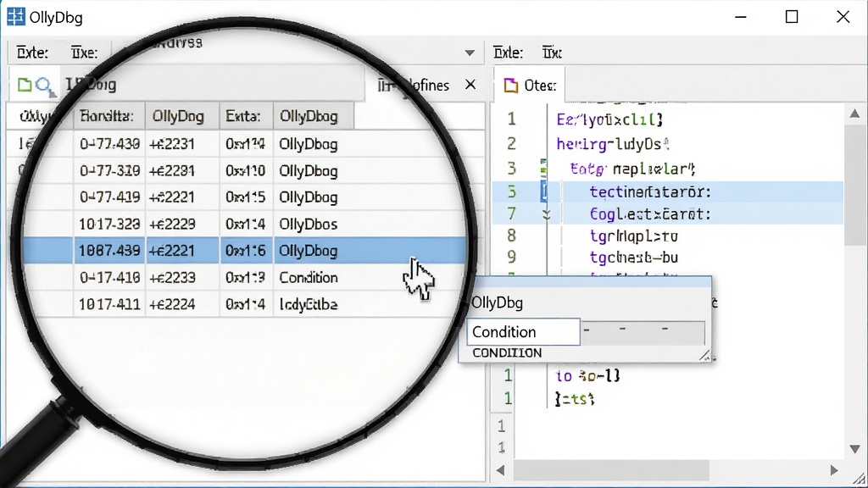The width and height of the screenshot is (868, 488).
Task: Click the 0x116 cell in highlighted row
Action: click(x=245, y=251)
